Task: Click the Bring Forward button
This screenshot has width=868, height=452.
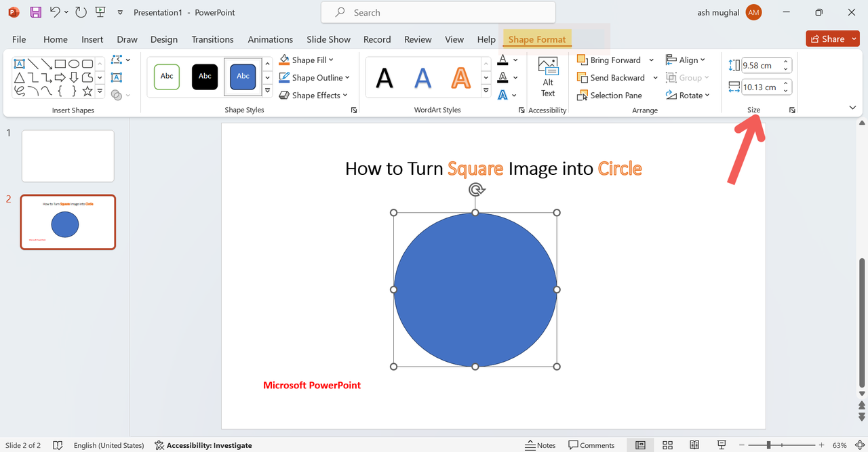Action: pyautogui.click(x=609, y=60)
